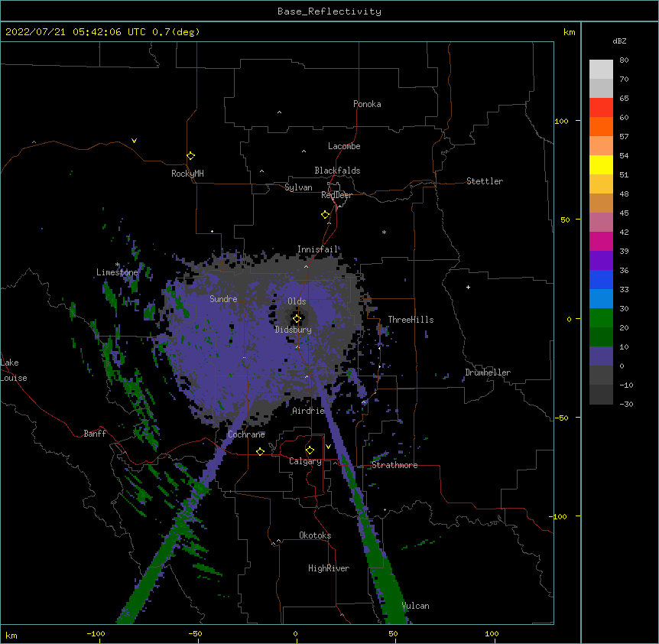Select the -30 value on the dBZ scale

point(626,404)
